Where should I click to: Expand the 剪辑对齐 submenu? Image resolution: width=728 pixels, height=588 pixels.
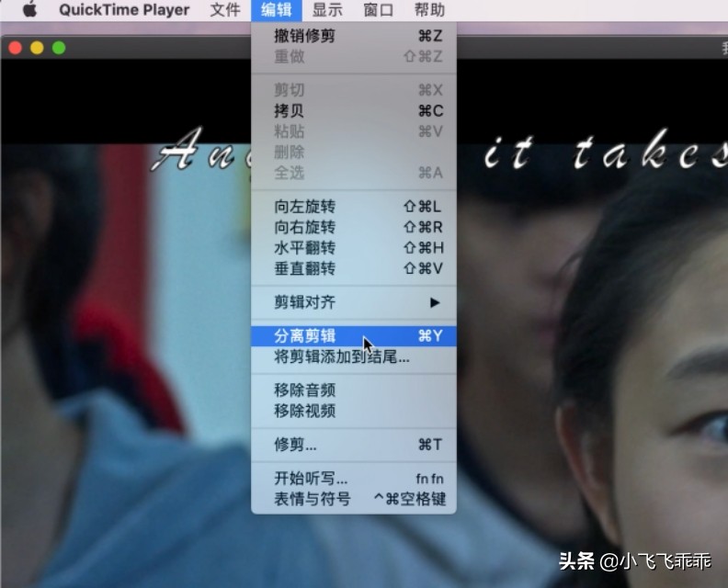(354, 302)
